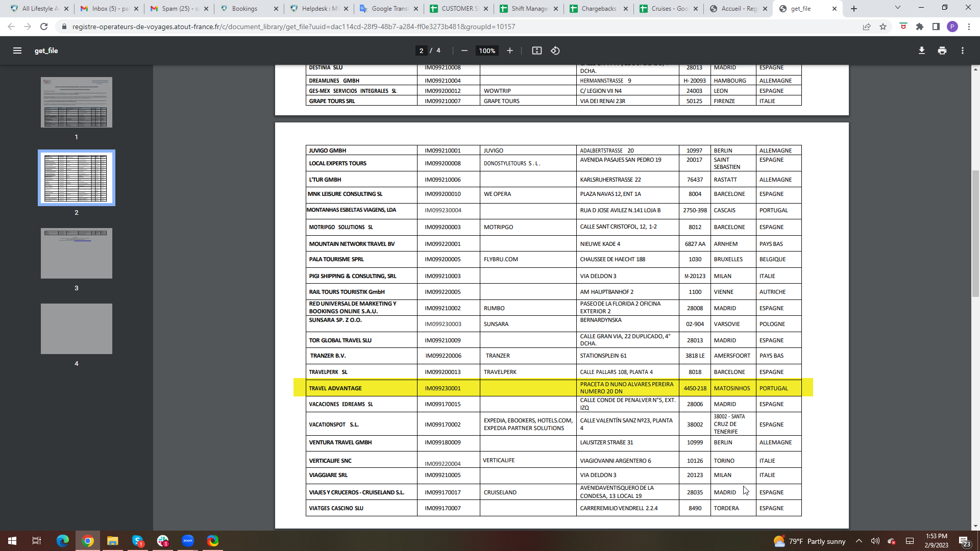
Task: Show hidden system tray icons
Action: (x=859, y=541)
